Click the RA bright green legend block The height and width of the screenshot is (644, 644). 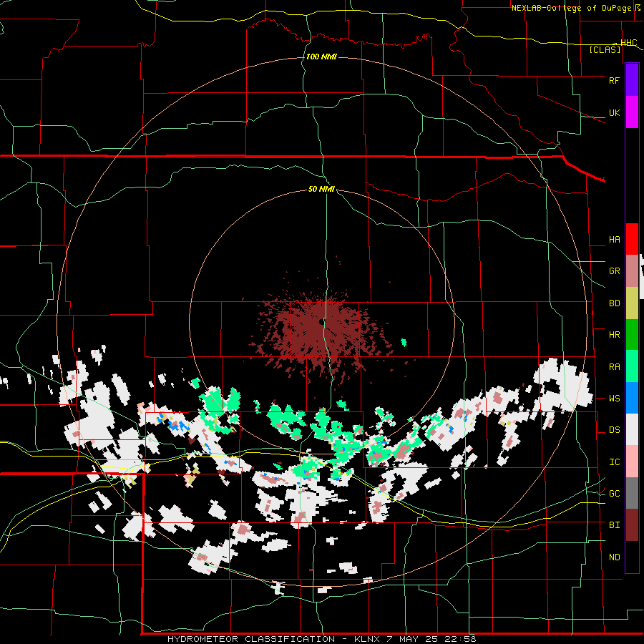[x=632, y=366]
